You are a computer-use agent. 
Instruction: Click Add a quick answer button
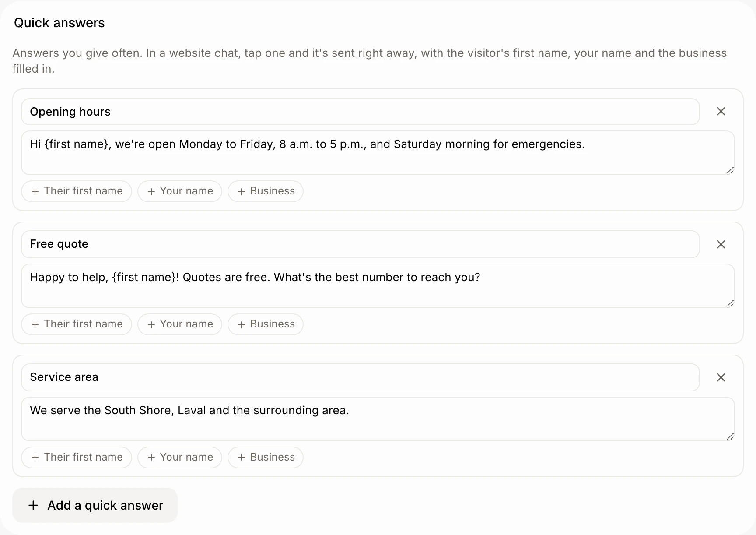pos(95,505)
